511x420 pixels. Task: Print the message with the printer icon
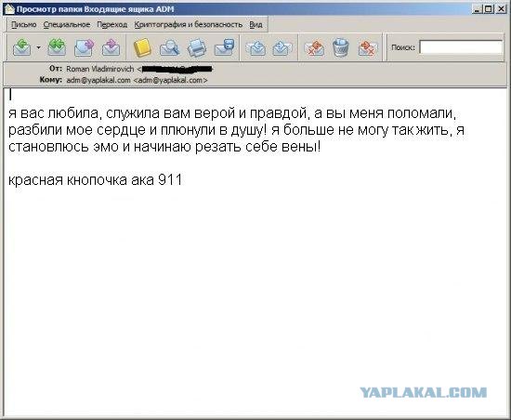[197, 47]
